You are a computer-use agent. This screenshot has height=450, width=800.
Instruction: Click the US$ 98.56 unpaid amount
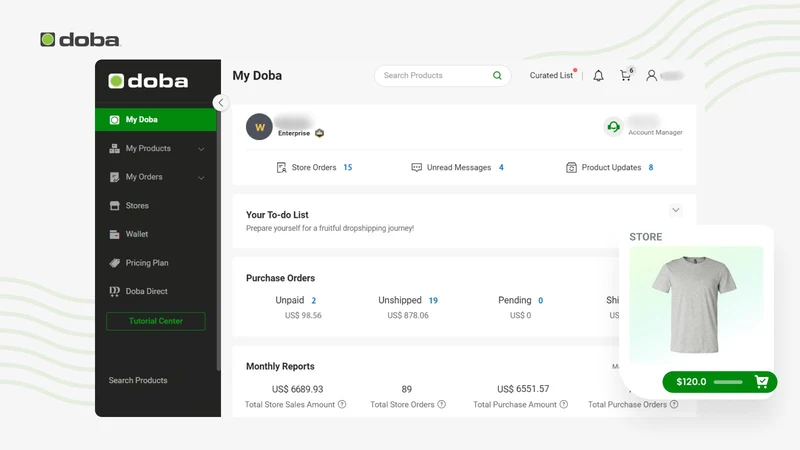(x=303, y=315)
